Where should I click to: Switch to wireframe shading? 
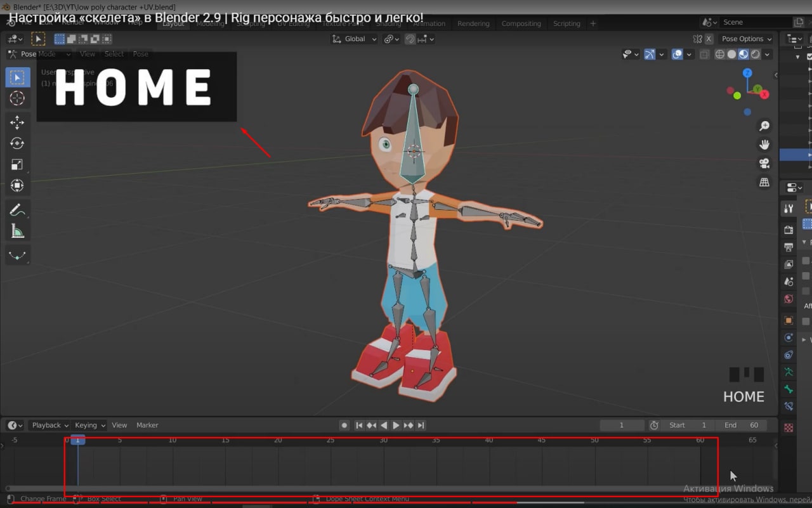(x=720, y=55)
